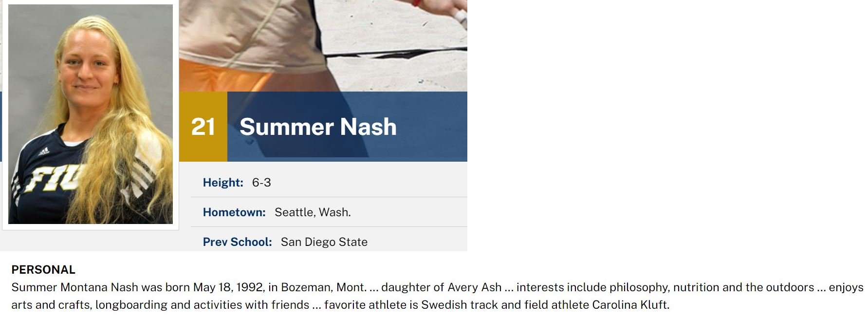Viewport: 868px width, 318px height.
Task: Click the adidas logo on the jersey
Action: 44,151
